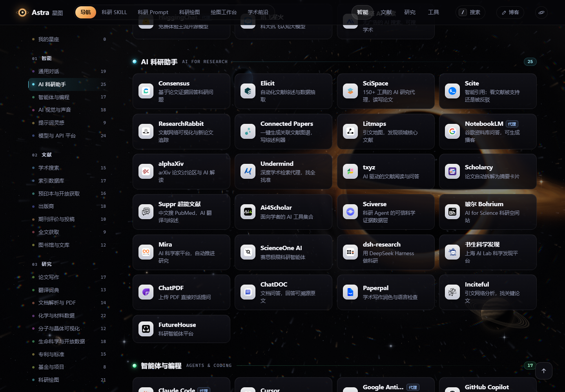Switch to the 科研 SKILL tab

pos(114,13)
